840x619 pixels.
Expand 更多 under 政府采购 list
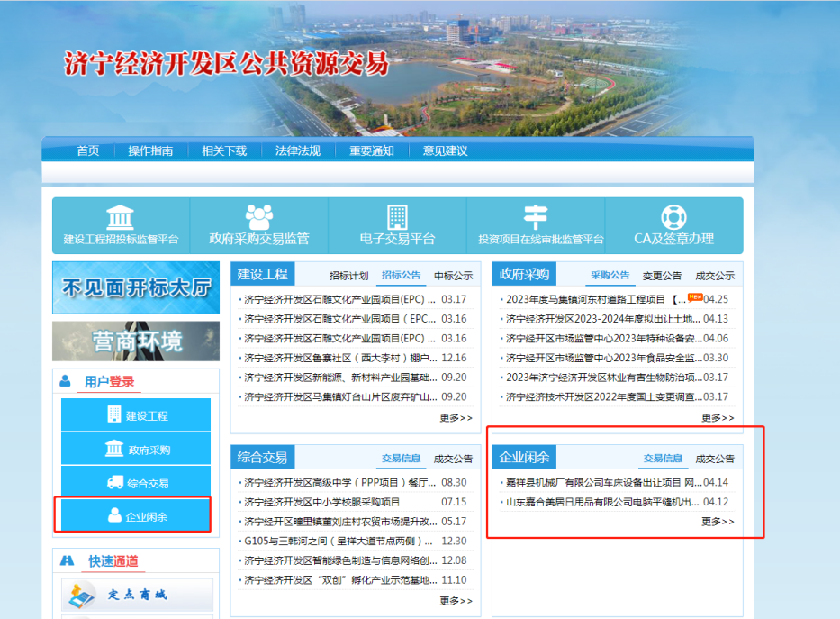718,418
